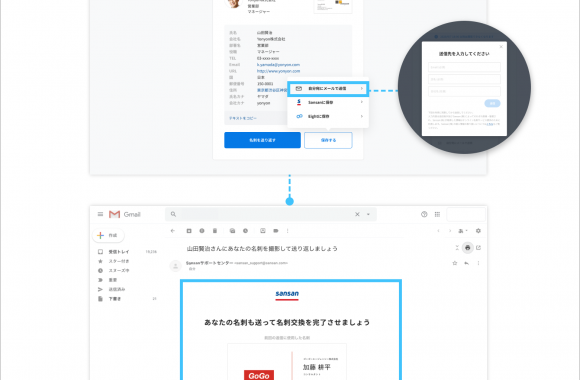580x380 pixels.
Task: Click the Gmail logo
Action: click(125, 214)
